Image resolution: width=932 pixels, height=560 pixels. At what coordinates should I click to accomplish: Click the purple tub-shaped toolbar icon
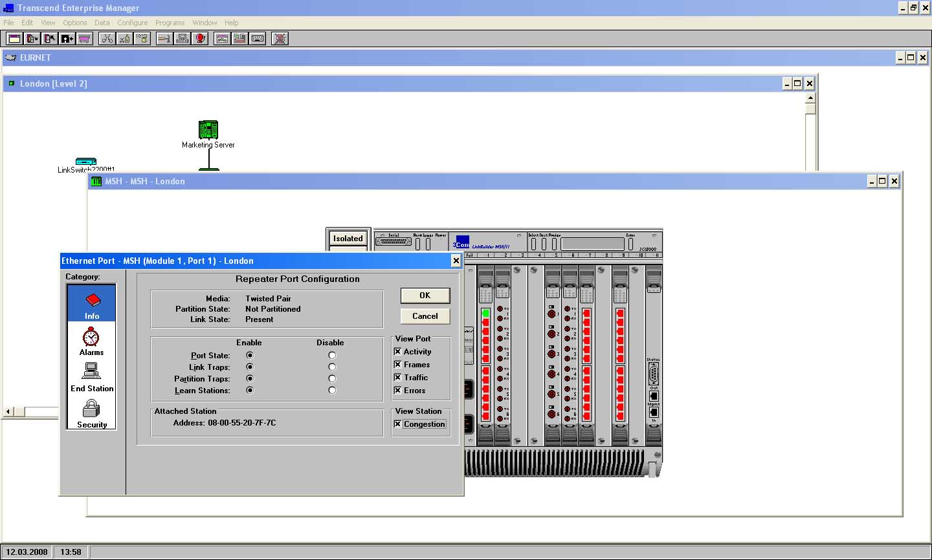[85, 39]
